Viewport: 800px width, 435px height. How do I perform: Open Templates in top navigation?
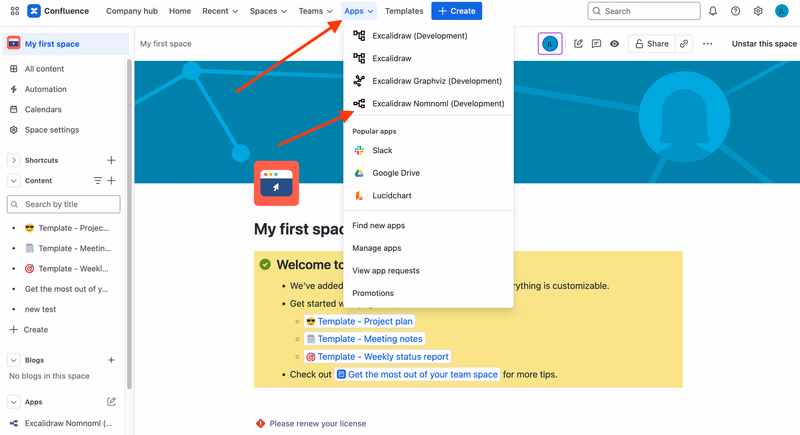coord(404,11)
